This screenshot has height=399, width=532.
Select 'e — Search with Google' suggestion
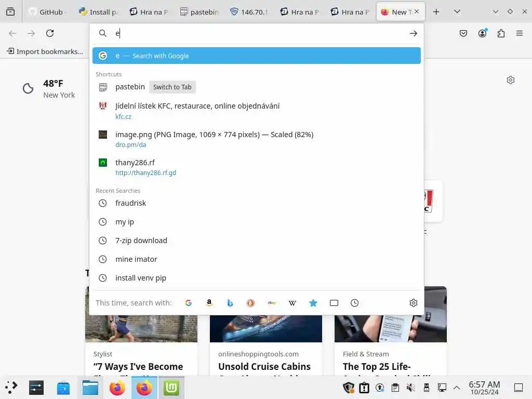point(257,56)
